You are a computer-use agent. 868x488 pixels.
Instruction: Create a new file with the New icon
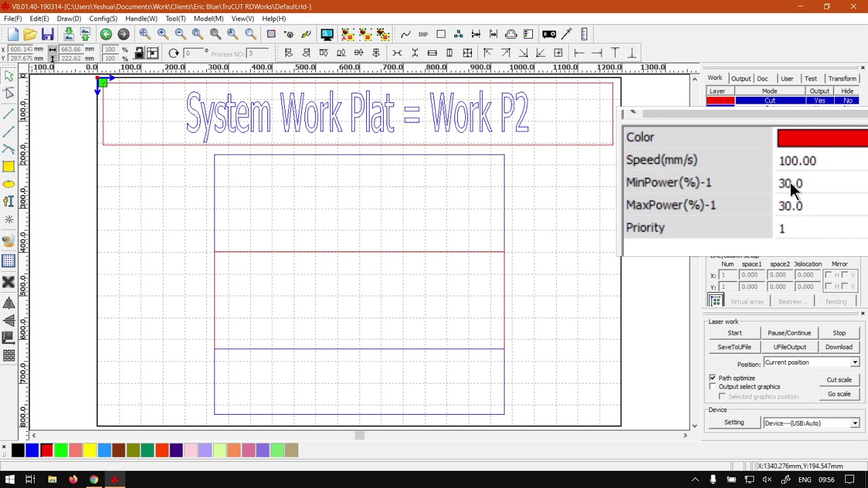(x=13, y=35)
